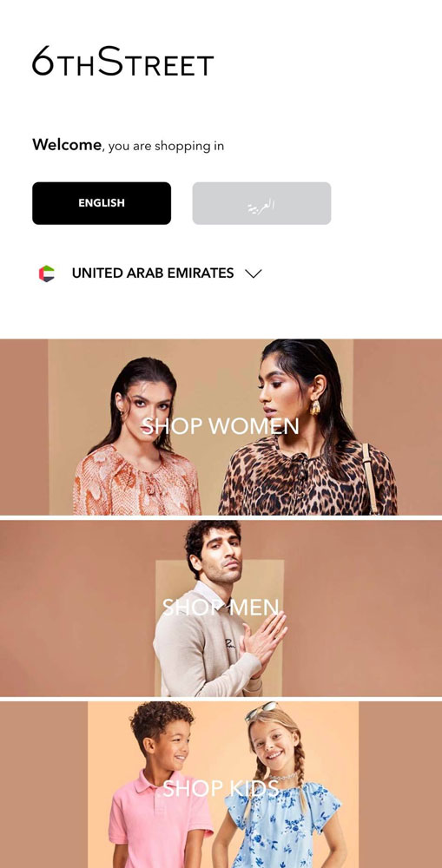Screen dimensions: 442x868
Task: Click the 'you are shopping in' text
Action: pos(166,146)
